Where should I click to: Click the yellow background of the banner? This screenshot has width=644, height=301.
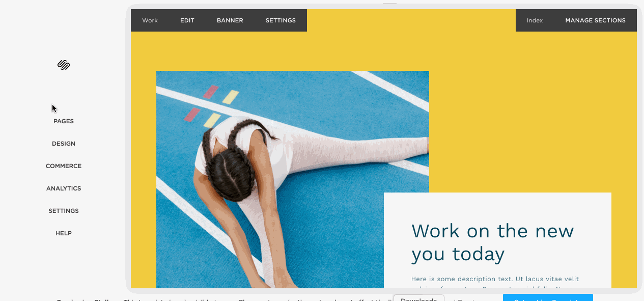[x=529, y=112]
